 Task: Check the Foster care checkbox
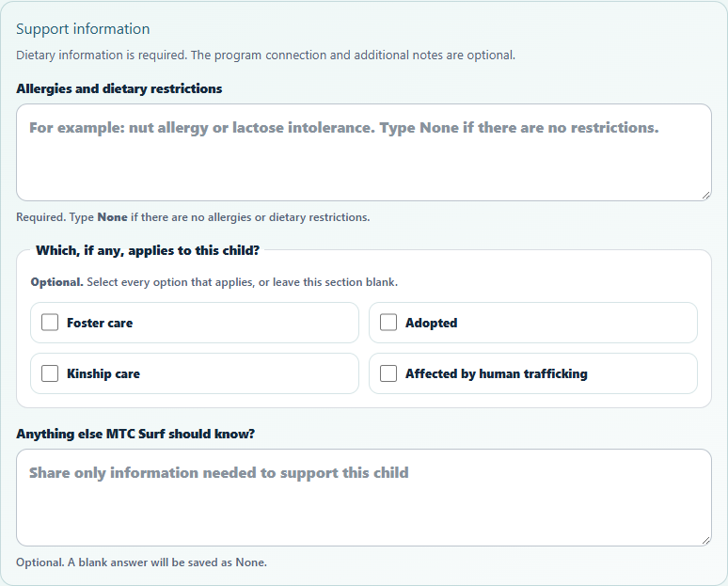point(50,323)
